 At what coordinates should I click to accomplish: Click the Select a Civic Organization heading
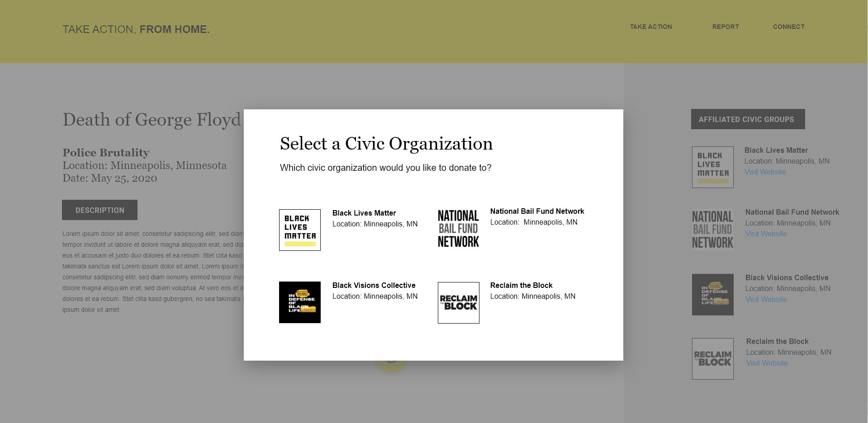point(386,144)
